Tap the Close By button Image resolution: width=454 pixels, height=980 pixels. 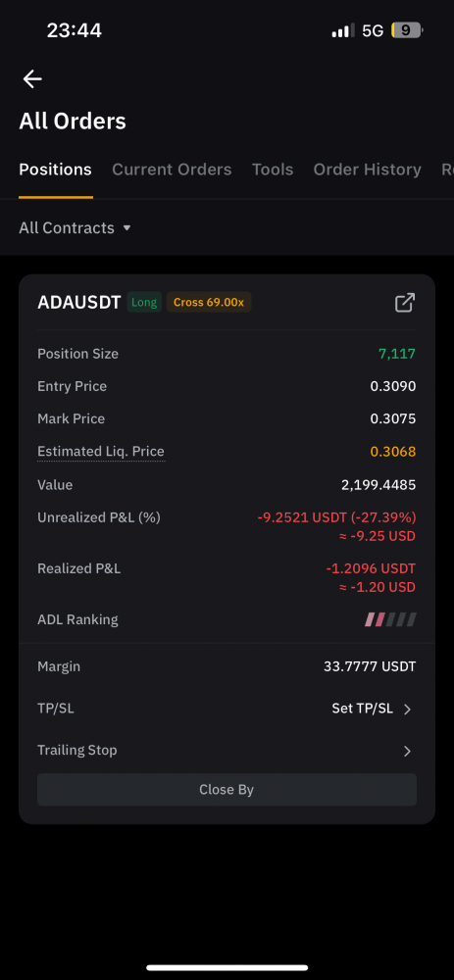point(227,789)
